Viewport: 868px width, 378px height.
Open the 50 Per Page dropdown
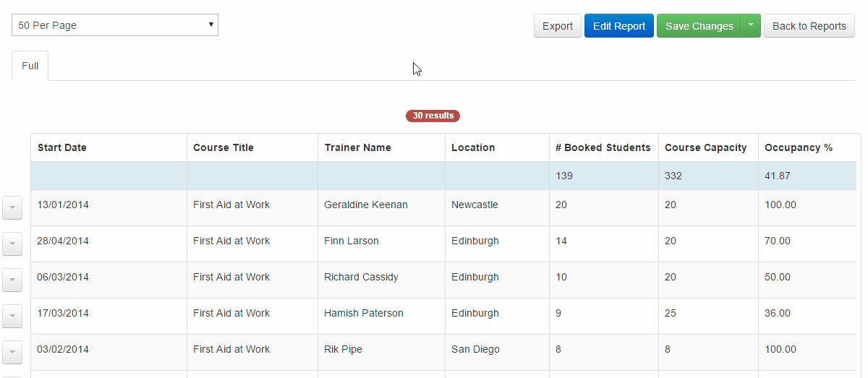[x=115, y=25]
